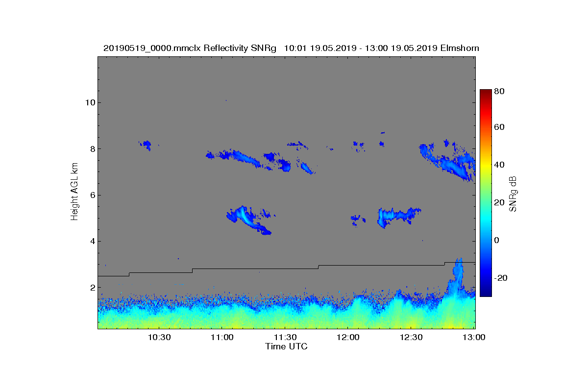Screen dimensions: 588x392
Task: Click the plot title starting "20190519_0000.mmclx Reflectivity SNRg"
Action: pyautogui.click(x=291, y=48)
